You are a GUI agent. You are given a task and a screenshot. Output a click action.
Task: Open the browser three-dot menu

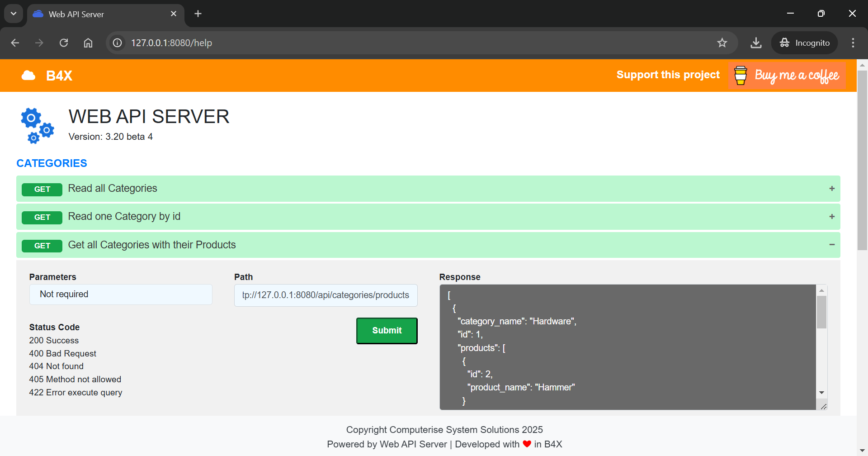(853, 43)
